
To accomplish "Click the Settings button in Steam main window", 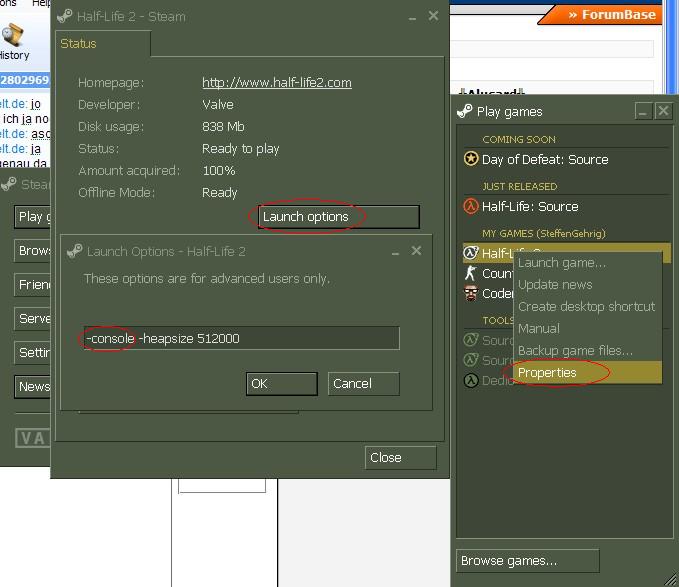I will click(x=33, y=352).
